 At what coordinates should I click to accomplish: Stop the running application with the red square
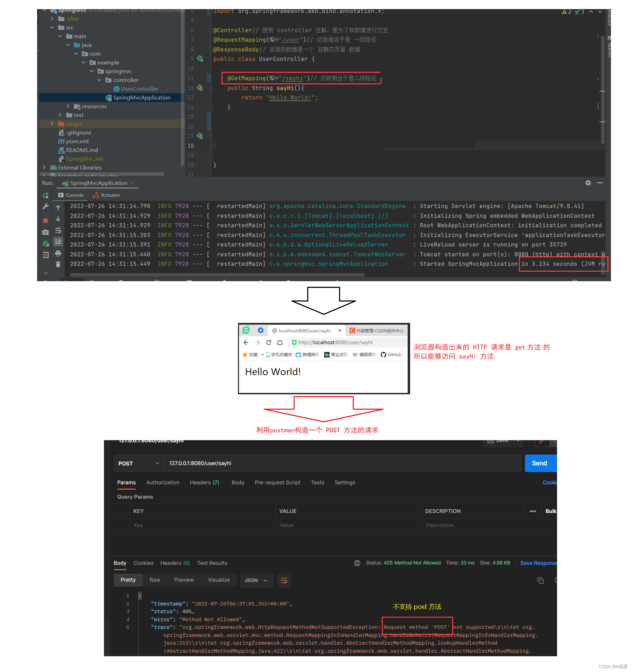[45, 220]
